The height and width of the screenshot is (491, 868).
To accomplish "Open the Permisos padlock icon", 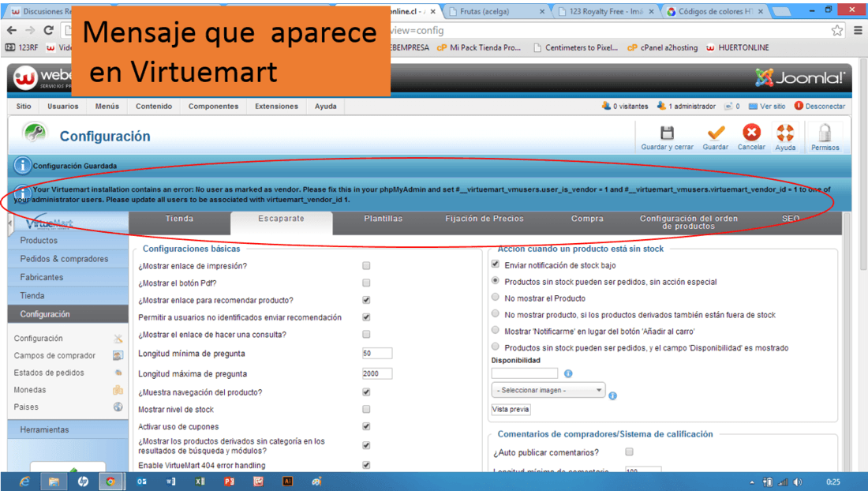I will (x=825, y=133).
